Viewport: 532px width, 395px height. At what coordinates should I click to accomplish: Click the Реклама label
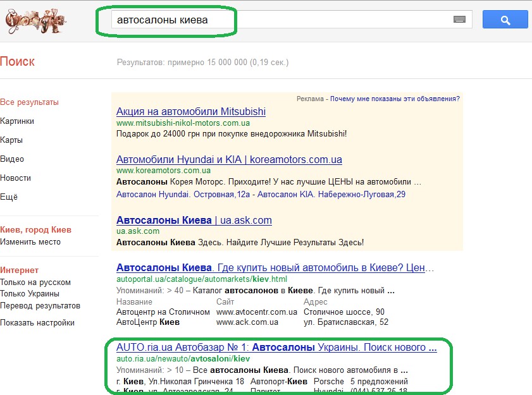(310, 99)
